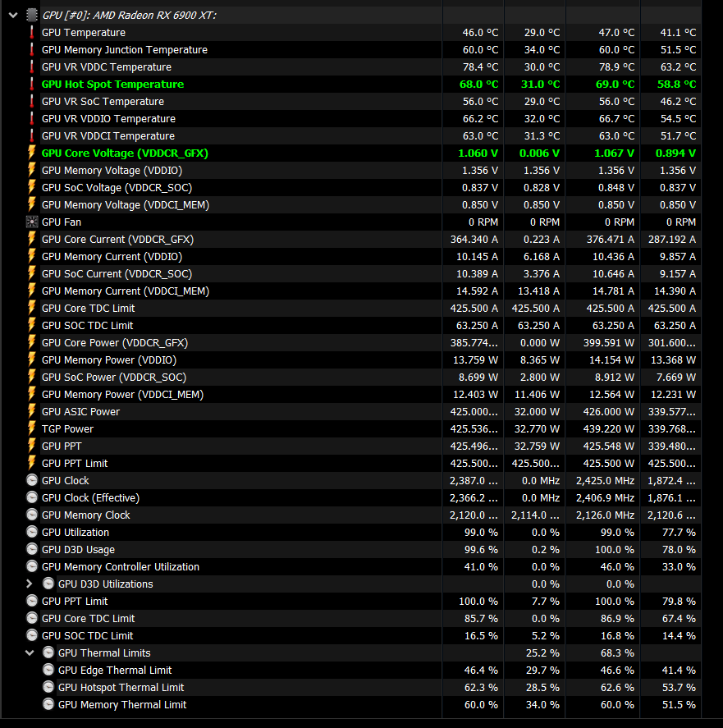Viewport: 723px width, 728px height.
Task: Click thermometer icon for GPU VR VDDC Temperature
Action: pyautogui.click(x=31, y=66)
